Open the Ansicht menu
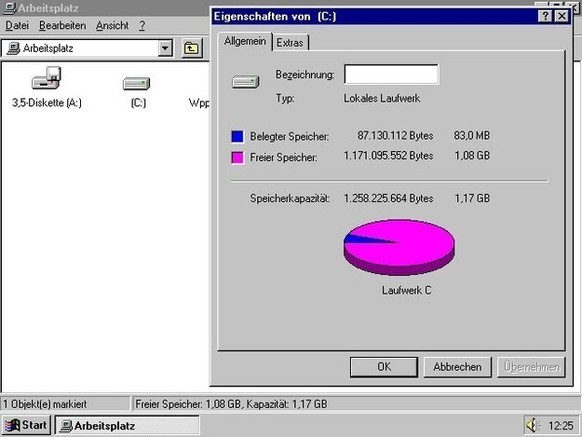The height and width of the screenshot is (437, 582). (x=112, y=26)
